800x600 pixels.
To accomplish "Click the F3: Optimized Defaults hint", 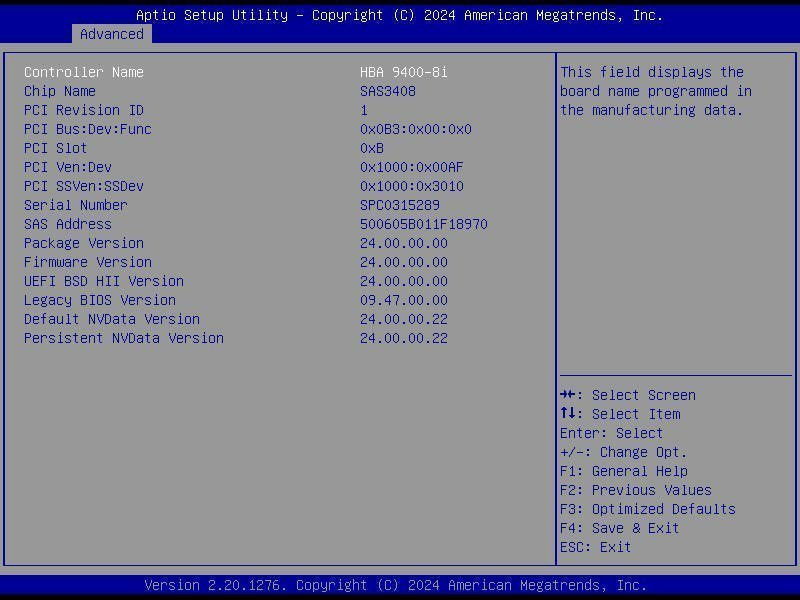I will point(647,509).
